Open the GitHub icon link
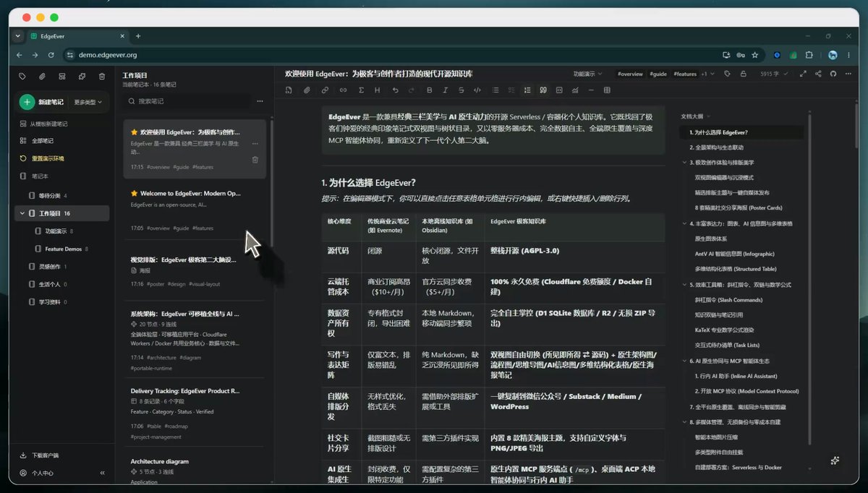 tap(833, 74)
